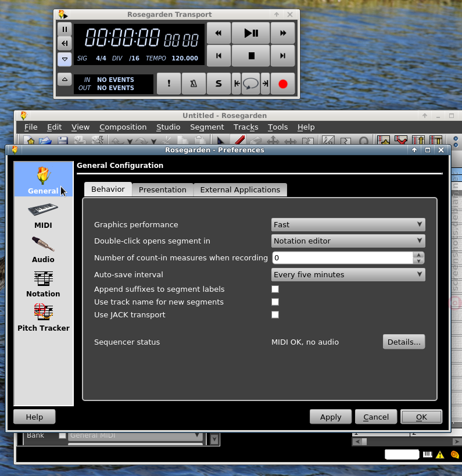Open the File menu

click(x=31, y=127)
